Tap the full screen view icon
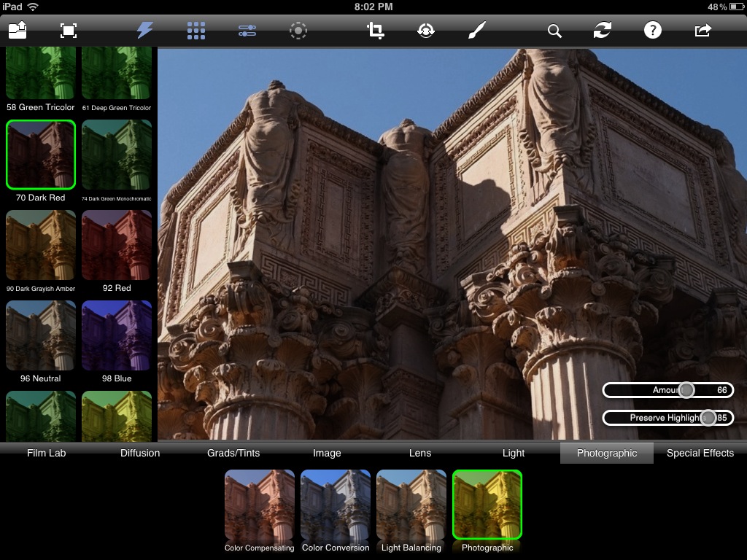747x560 pixels. click(x=68, y=30)
